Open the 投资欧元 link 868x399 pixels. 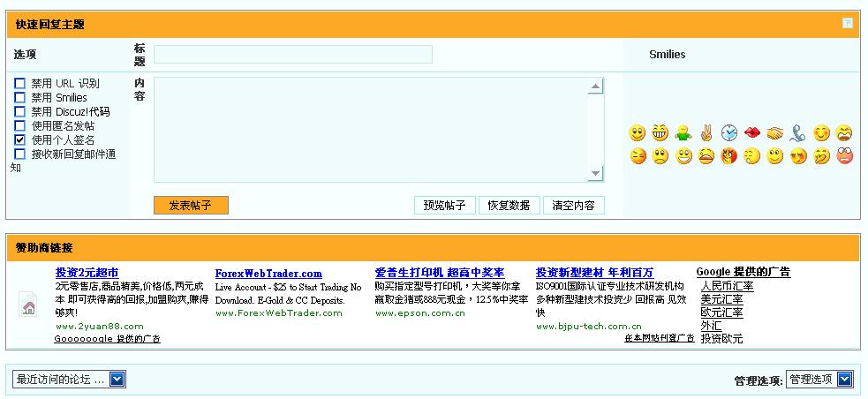721,339
